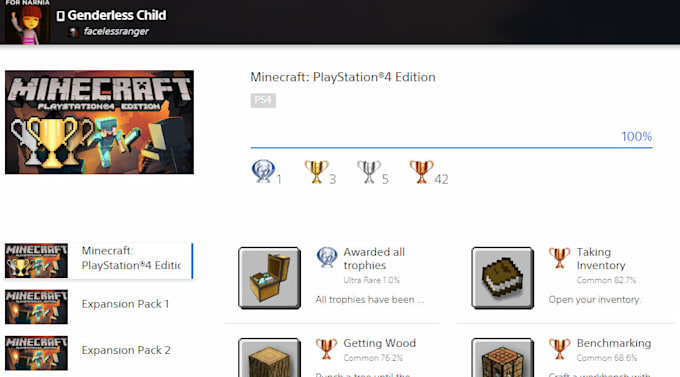Click the 100% completion progress bar
The height and width of the screenshot is (377, 680).
pyautogui.click(x=451, y=148)
